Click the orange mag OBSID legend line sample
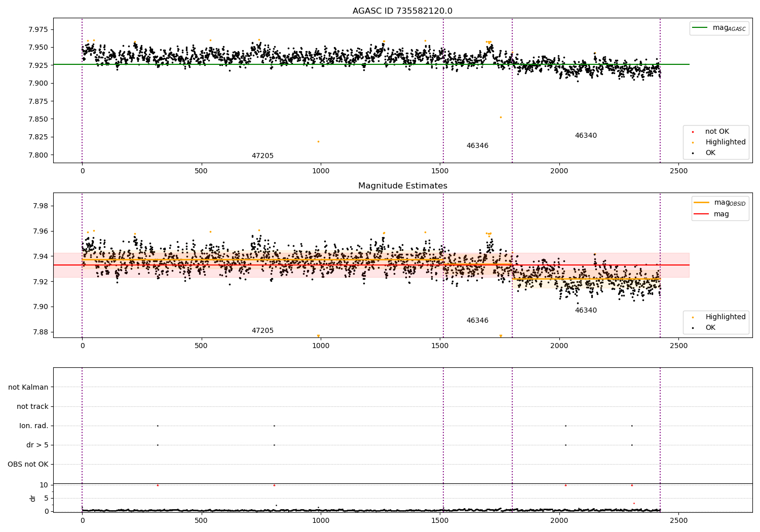The height and width of the screenshot is (532, 760). (x=702, y=203)
